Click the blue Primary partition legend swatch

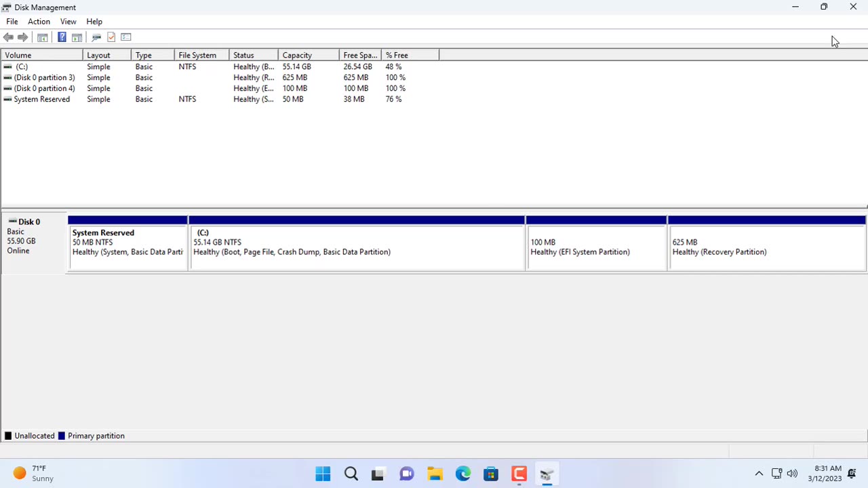click(62, 436)
